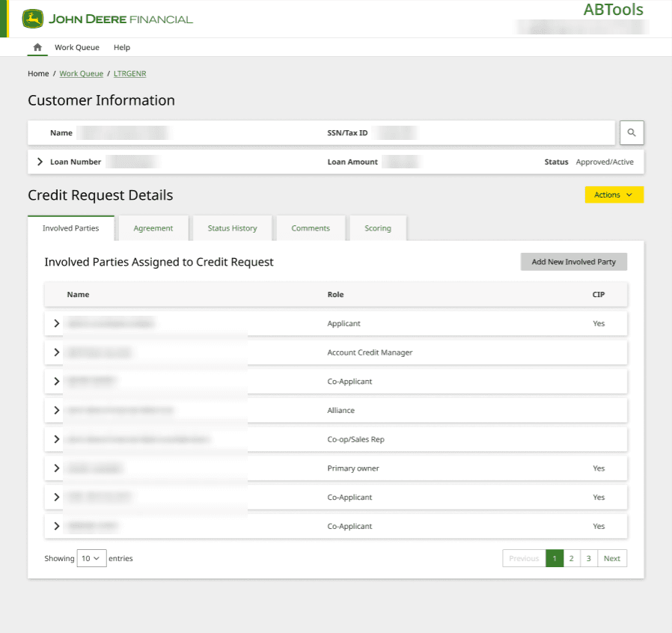Switch to the Status History tab

pos(232,228)
